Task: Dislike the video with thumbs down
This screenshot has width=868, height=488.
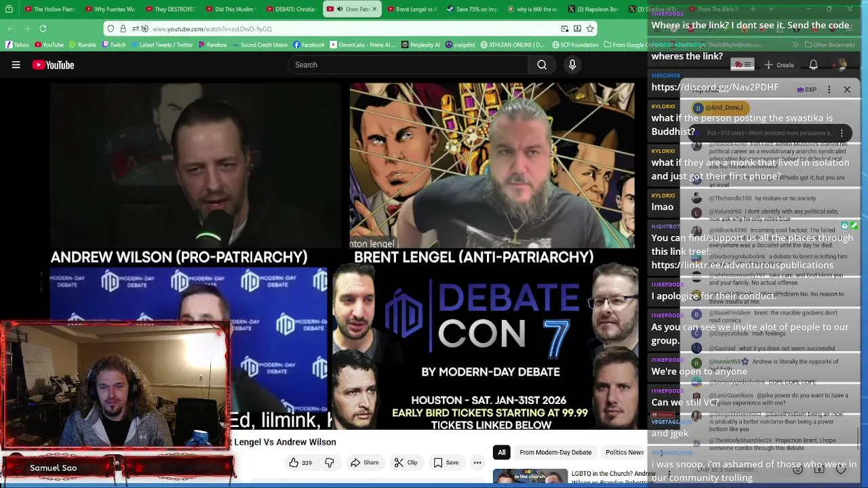Action: click(330, 463)
